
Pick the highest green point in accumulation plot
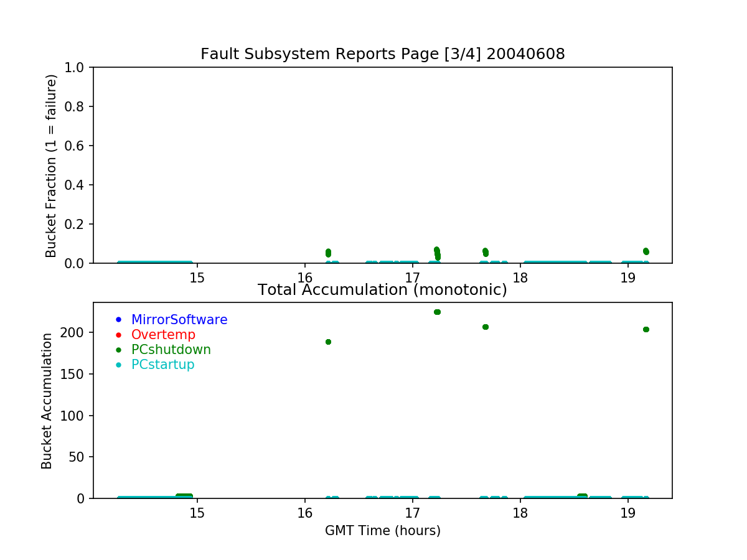click(x=437, y=312)
